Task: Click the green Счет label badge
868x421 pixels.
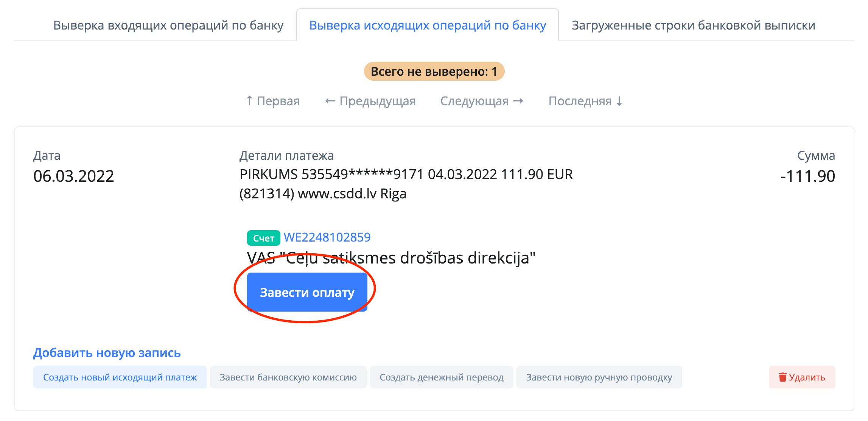Action: point(263,238)
